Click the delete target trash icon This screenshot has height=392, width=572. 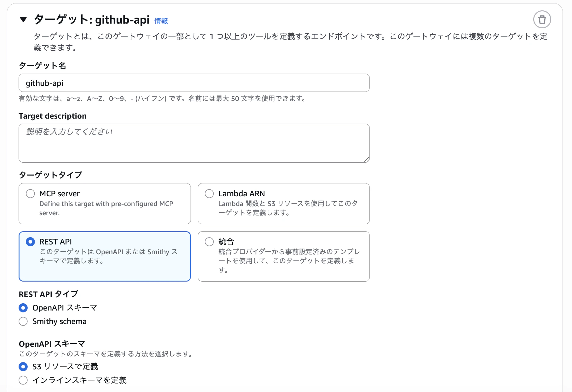coord(542,20)
